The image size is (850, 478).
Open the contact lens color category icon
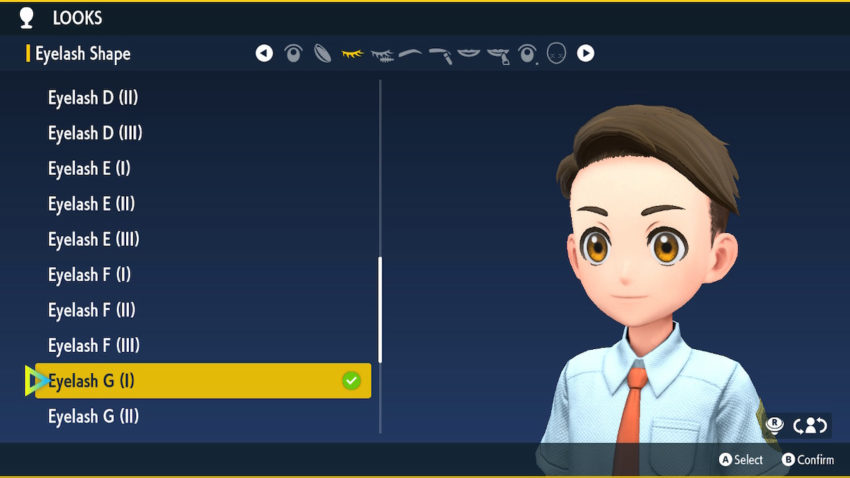coord(323,53)
